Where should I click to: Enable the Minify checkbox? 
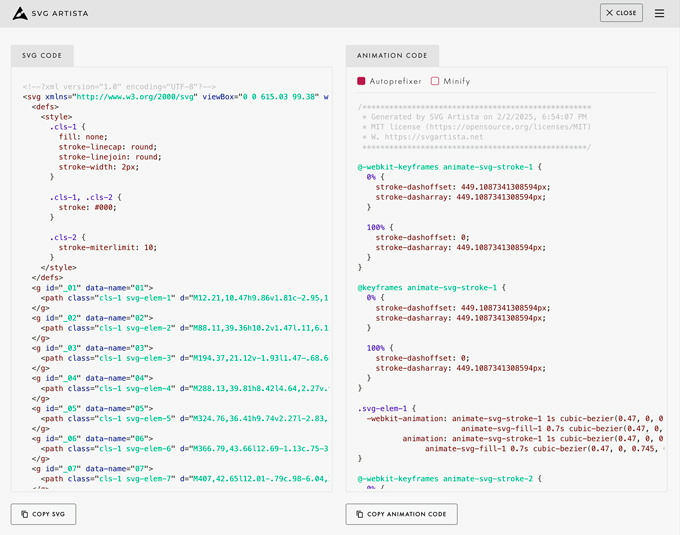coord(435,81)
